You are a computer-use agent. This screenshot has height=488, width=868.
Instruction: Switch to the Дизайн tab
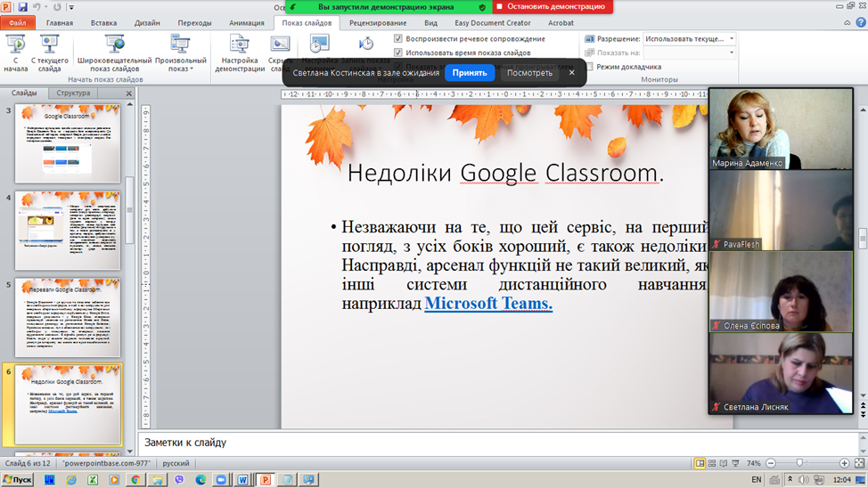pyautogui.click(x=147, y=22)
